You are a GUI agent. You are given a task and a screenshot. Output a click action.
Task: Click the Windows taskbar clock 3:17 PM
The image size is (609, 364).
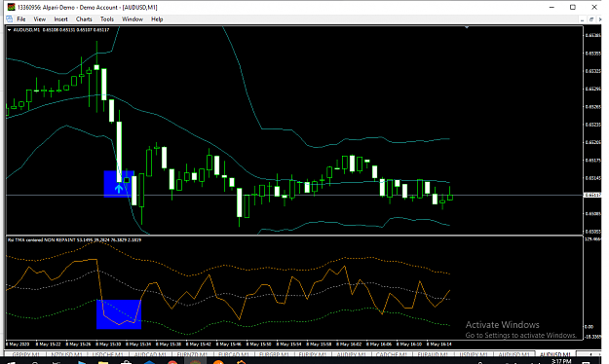pyautogui.click(x=561, y=361)
